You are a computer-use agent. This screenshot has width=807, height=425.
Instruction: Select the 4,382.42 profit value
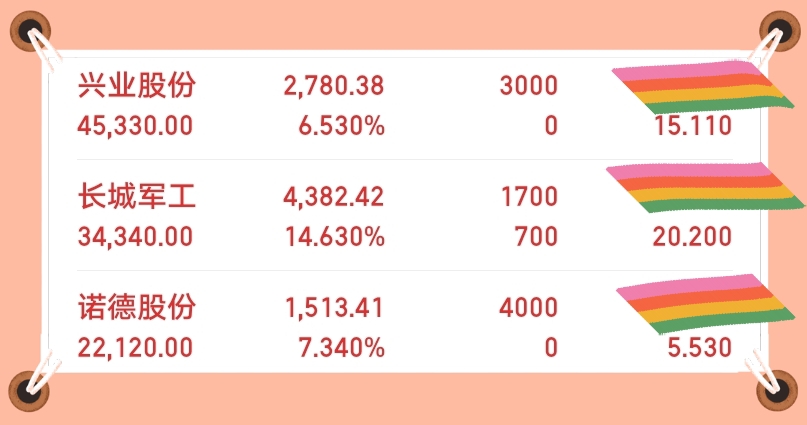click(x=334, y=197)
